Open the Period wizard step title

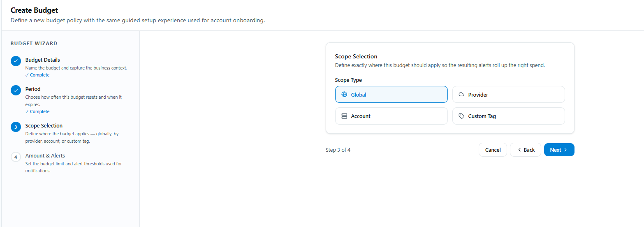33,89
